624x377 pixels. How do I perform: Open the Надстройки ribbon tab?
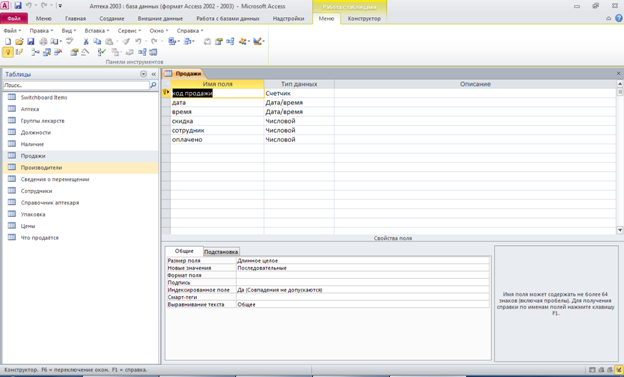click(289, 19)
